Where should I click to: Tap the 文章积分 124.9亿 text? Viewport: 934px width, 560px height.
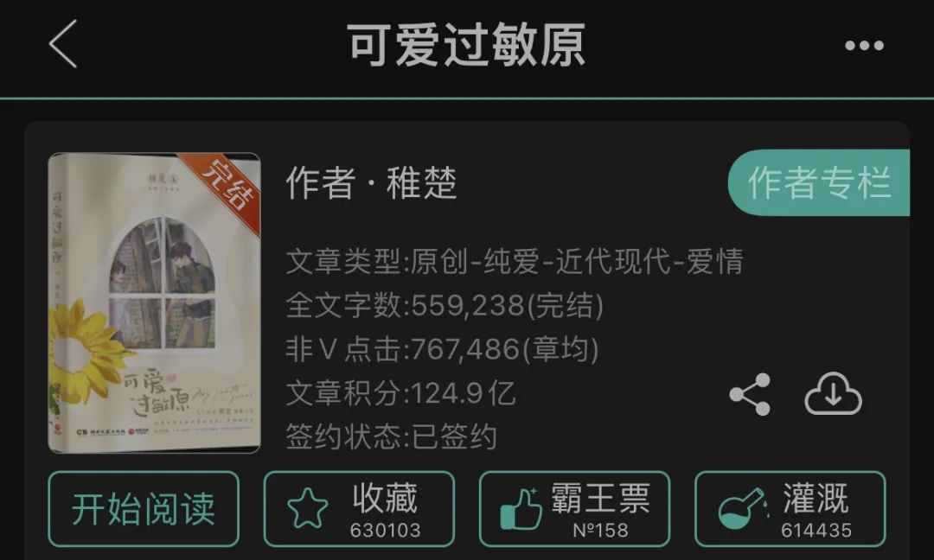click(401, 393)
